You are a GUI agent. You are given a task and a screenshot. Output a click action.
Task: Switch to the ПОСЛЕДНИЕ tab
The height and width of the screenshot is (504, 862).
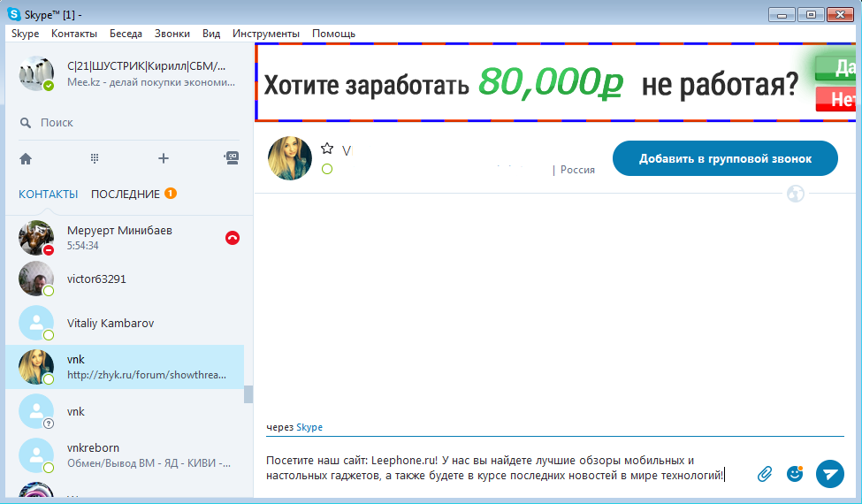click(126, 194)
